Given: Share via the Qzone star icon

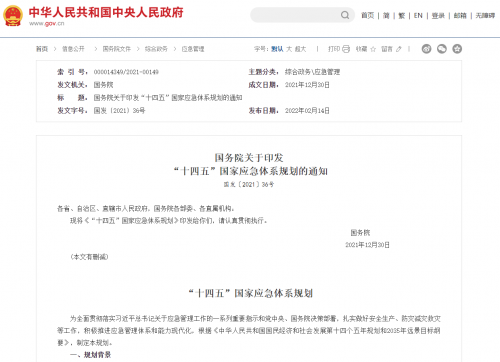Looking at the screenshot, I should (x=457, y=49).
